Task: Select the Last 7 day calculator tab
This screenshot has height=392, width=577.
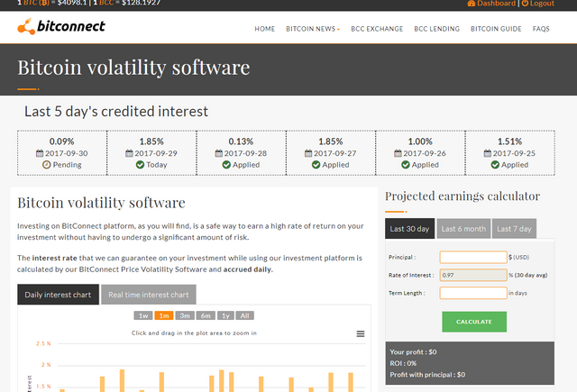Action: coord(514,229)
